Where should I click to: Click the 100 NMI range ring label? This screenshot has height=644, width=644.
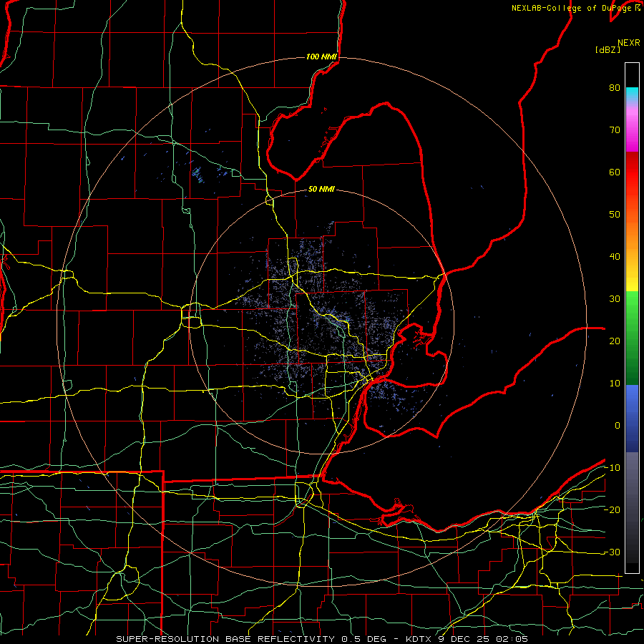pyautogui.click(x=321, y=57)
